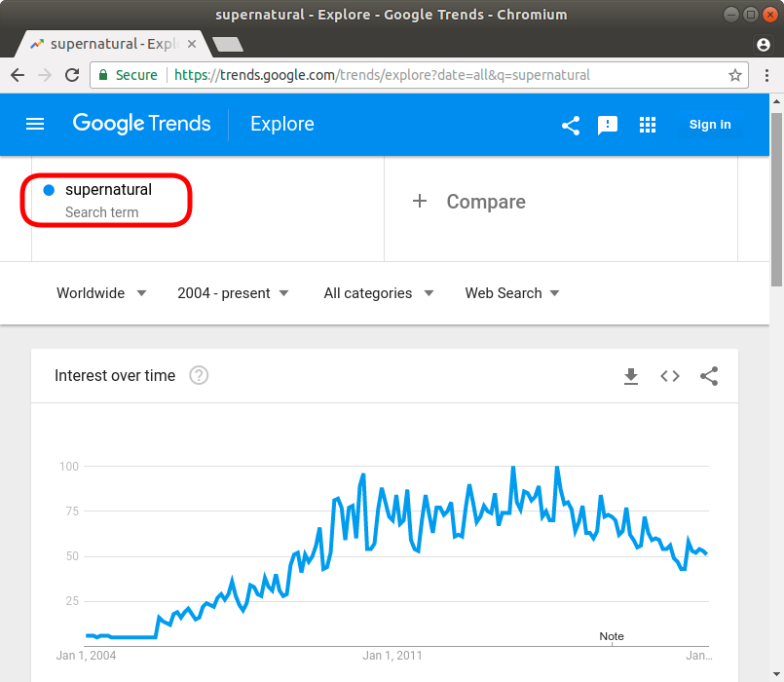Viewport: 784px width, 682px height.
Task: Reload the current page
Action: coord(72,75)
